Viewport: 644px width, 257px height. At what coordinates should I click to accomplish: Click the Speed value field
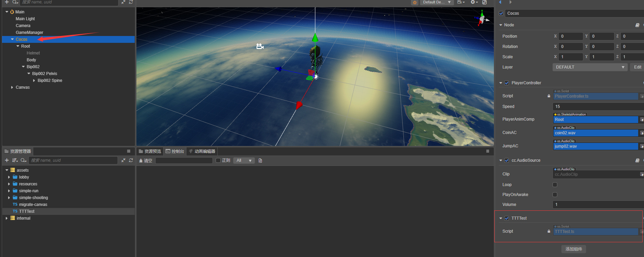pos(598,107)
